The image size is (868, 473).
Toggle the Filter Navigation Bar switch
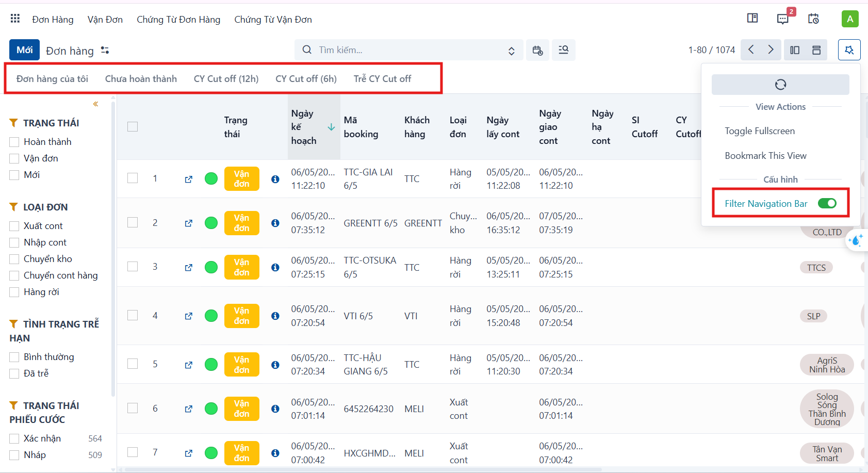[x=827, y=203]
